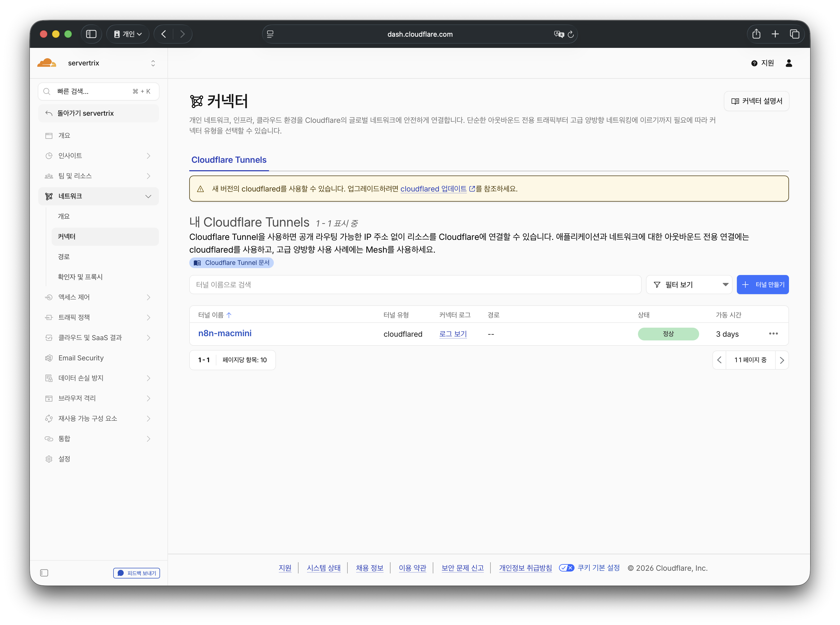Open the 보안 문제 신고 footer link

tap(462, 568)
